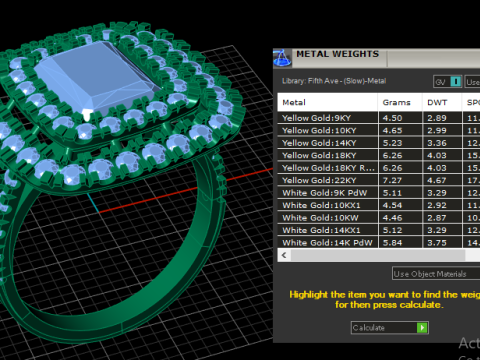
Task: Click the 2.99 DWT value
Action: point(437,130)
